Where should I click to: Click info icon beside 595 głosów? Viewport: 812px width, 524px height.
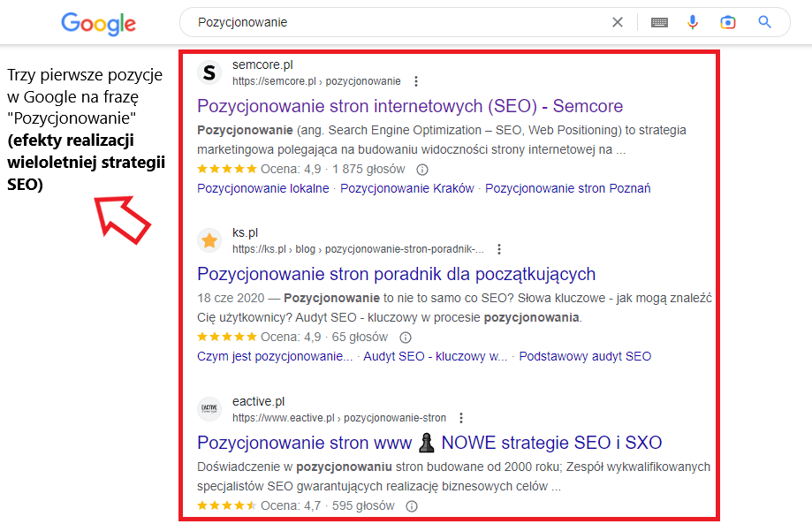[x=412, y=506]
